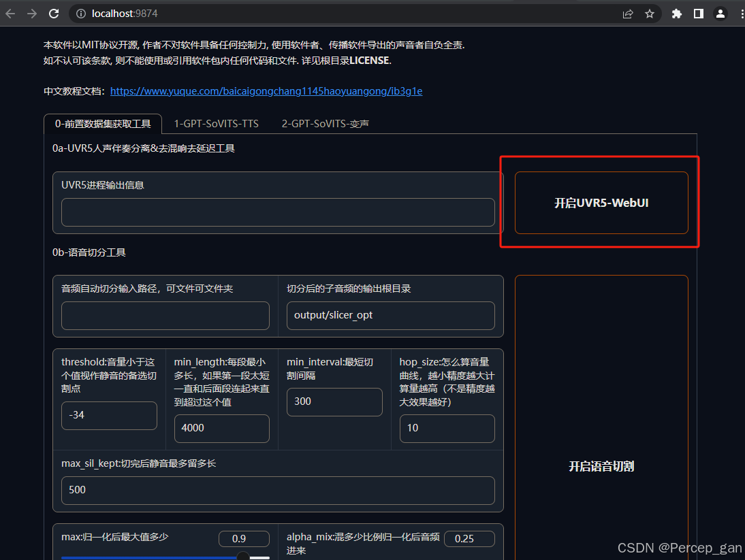Edit hop_size value 10 field
Screen dimensions: 745x560
pyautogui.click(x=447, y=429)
